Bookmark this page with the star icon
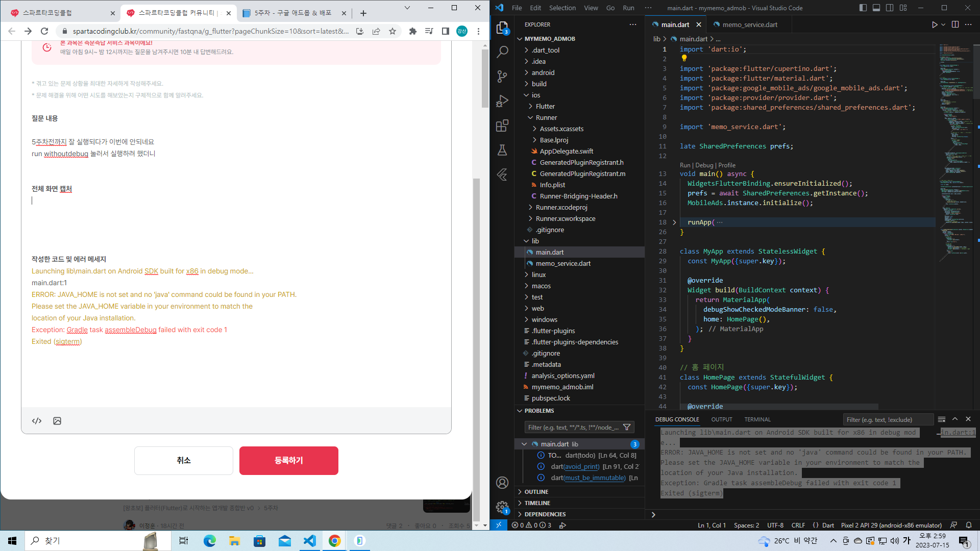980x551 pixels. [393, 31]
